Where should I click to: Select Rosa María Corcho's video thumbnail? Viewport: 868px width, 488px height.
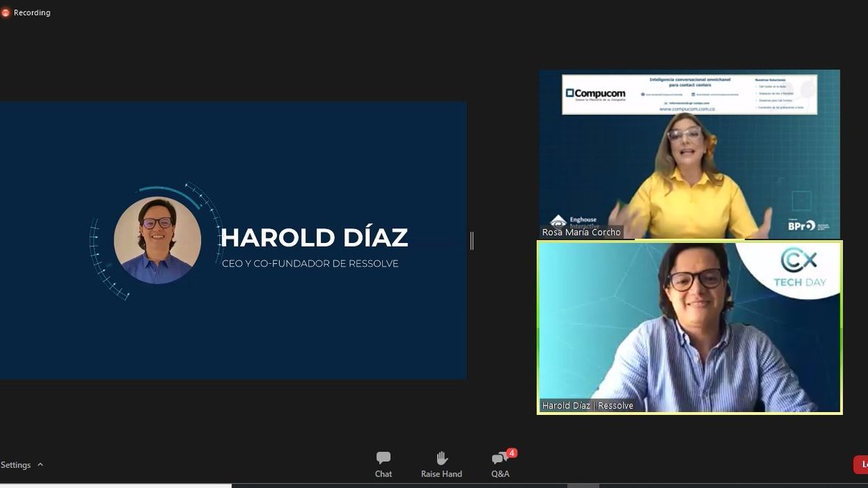point(687,152)
